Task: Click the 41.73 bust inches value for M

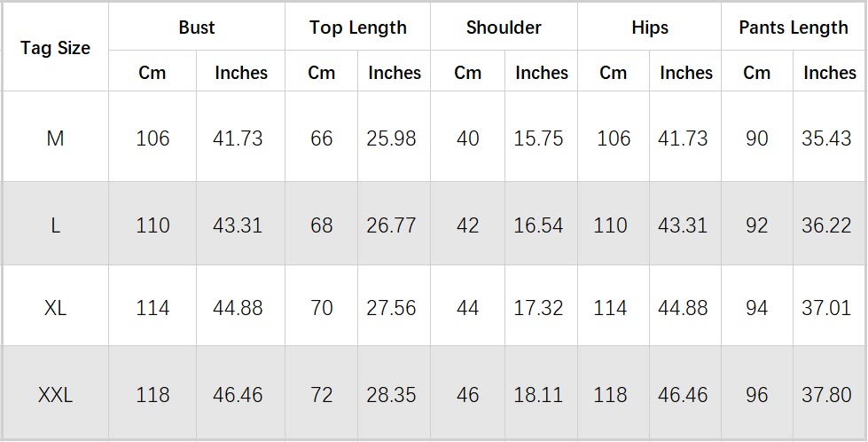Action: tap(238, 138)
